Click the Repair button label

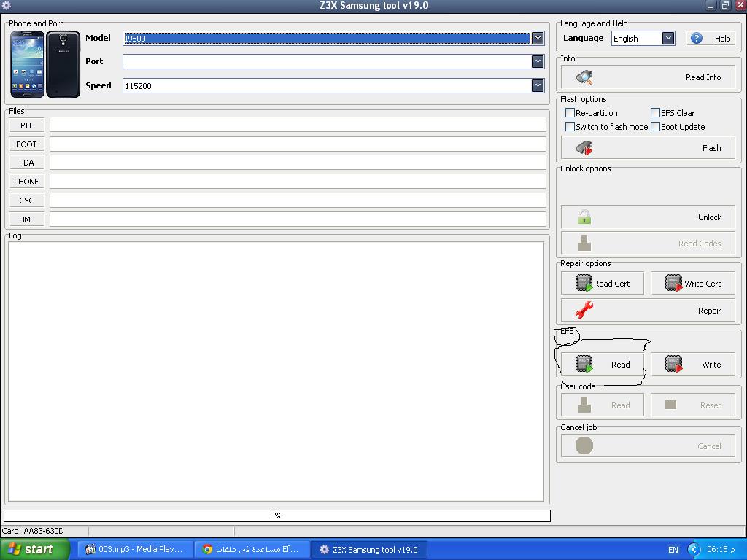[x=709, y=311]
